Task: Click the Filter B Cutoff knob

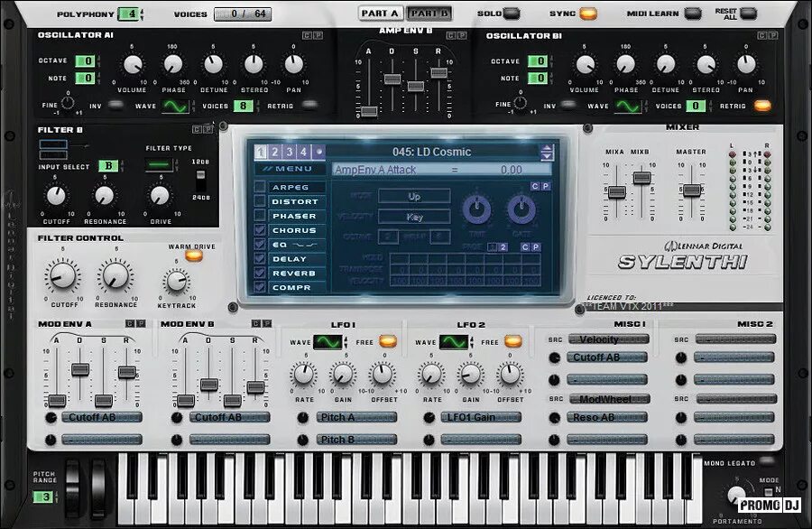Action: (x=56, y=196)
